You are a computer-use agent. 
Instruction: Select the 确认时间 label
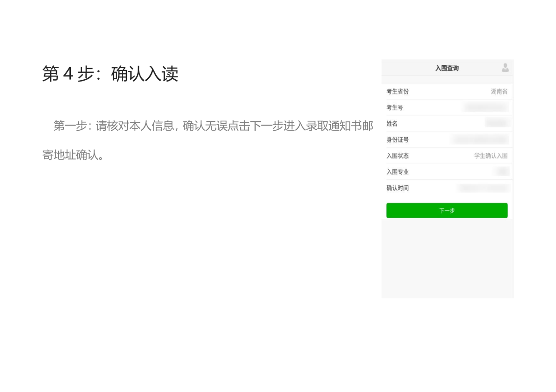[x=398, y=188]
